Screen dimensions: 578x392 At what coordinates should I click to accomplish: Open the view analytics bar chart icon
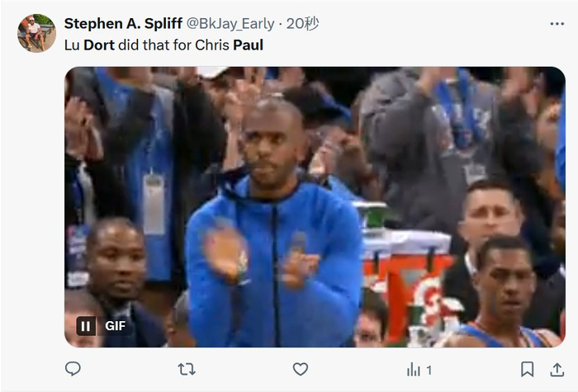tap(414, 370)
